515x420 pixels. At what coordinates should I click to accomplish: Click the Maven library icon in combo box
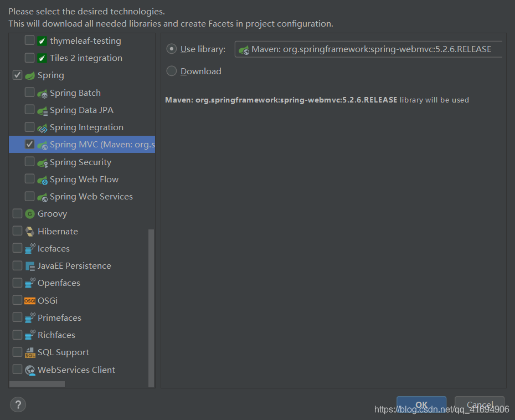244,50
